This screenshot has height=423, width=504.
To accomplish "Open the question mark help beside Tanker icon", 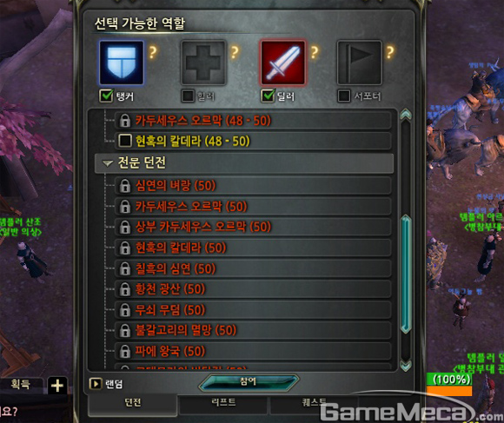I will click(x=153, y=52).
